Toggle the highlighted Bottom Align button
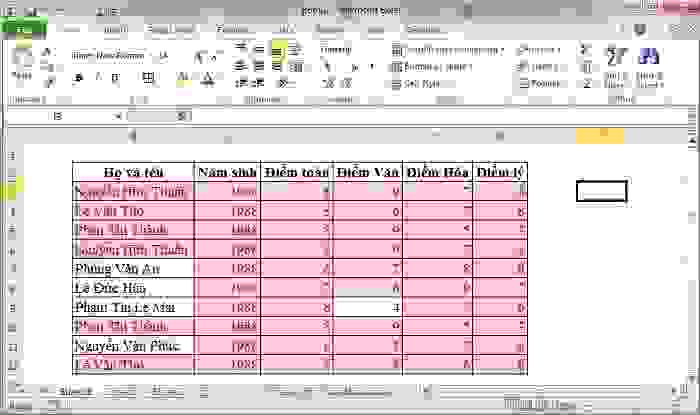This screenshot has width=700, height=415. click(x=279, y=50)
